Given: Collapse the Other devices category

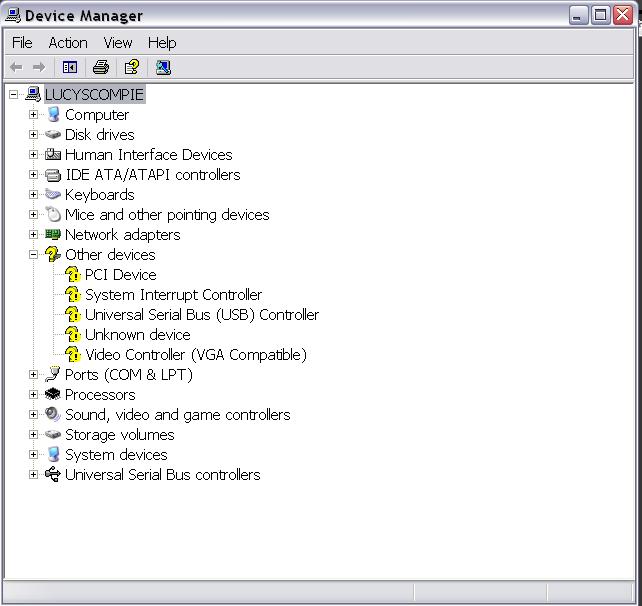Looking at the screenshot, I should 34,254.
